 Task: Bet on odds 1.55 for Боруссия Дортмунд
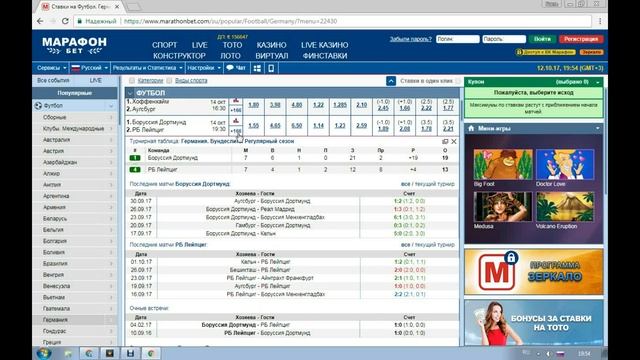tap(253, 126)
